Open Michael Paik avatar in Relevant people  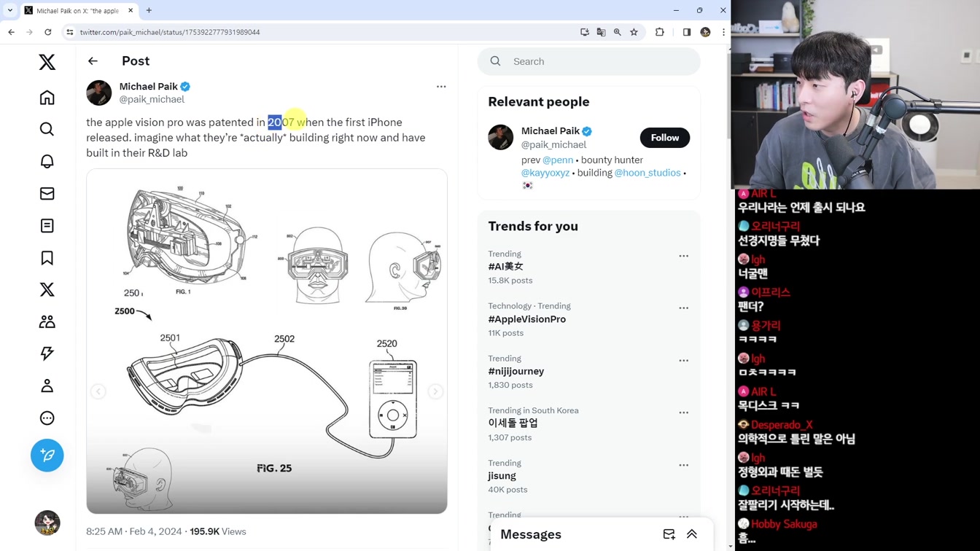[501, 137]
